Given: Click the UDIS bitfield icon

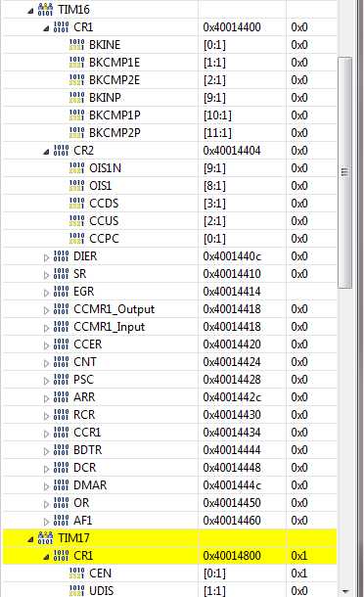Looking at the screenshot, I should [76, 590].
